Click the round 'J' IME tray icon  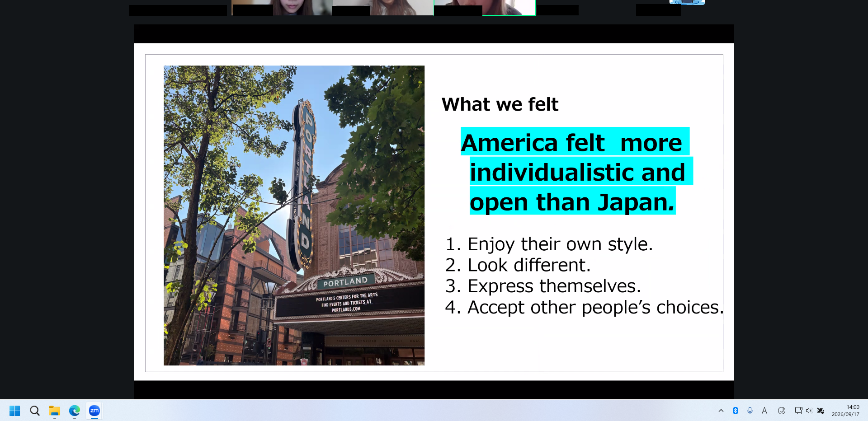pos(781,411)
